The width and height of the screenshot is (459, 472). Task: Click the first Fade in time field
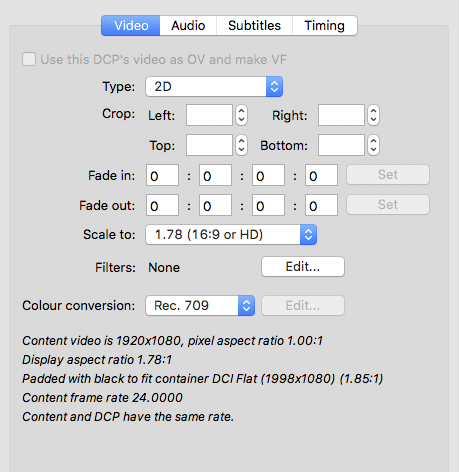(x=162, y=175)
